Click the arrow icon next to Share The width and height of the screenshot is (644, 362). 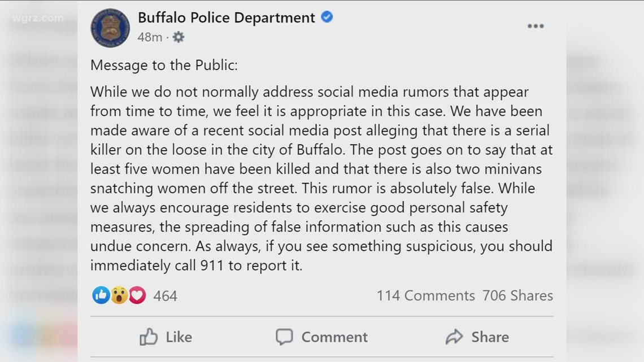pos(455,337)
